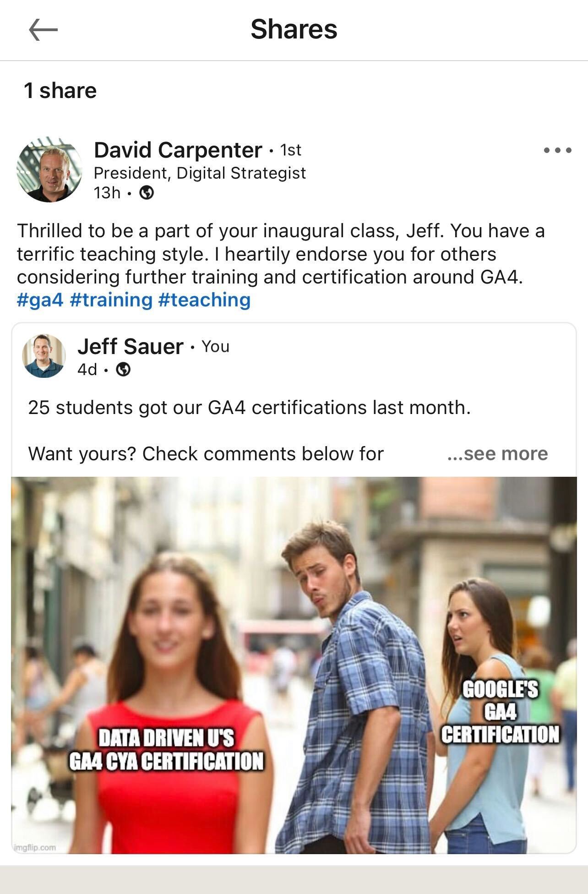Tap the globe visibility icon under David Carpenter
This screenshot has width=588, height=894.
146,193
